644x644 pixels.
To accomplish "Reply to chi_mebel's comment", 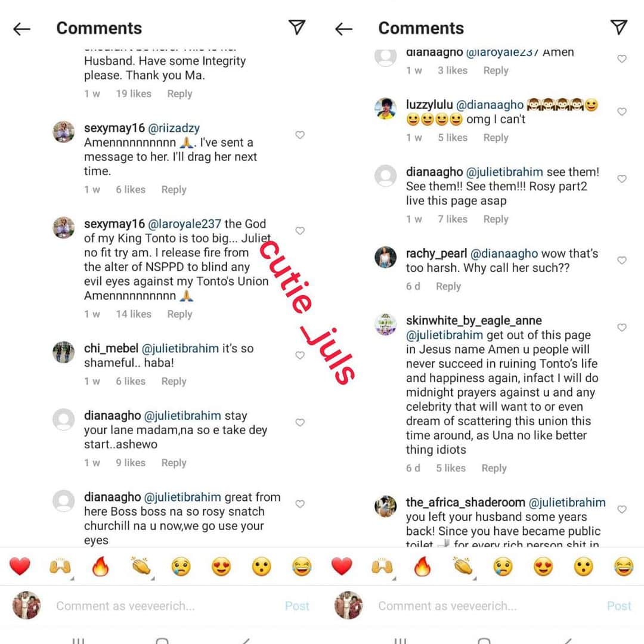I will (174, 382).
